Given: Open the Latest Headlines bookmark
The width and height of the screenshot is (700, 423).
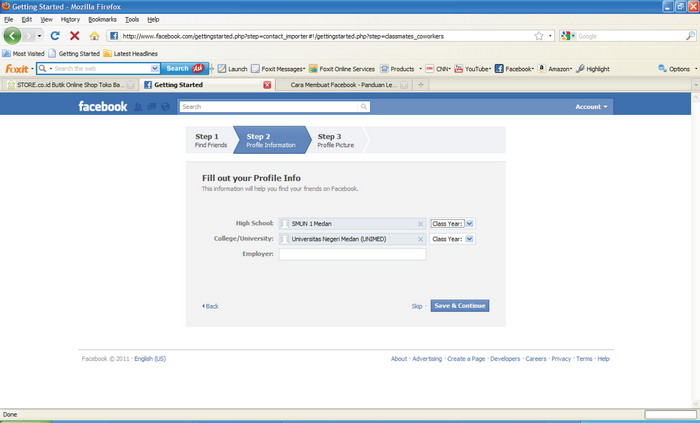Looking at the screenshot, I should click(x=130, y=54).
